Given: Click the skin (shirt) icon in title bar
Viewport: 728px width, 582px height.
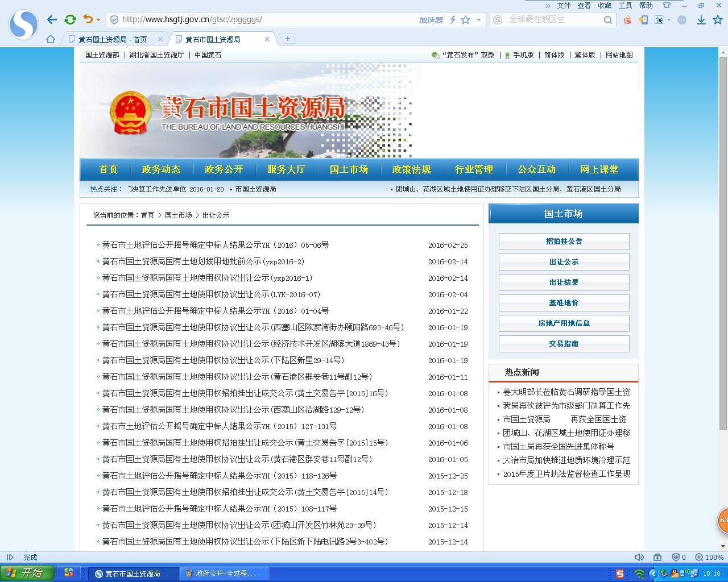Looking at the screenshot, I should (x=667, y=5).
